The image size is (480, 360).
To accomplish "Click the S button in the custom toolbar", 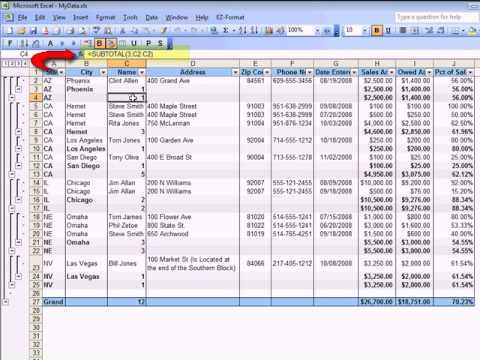I will tap(161, 43).
